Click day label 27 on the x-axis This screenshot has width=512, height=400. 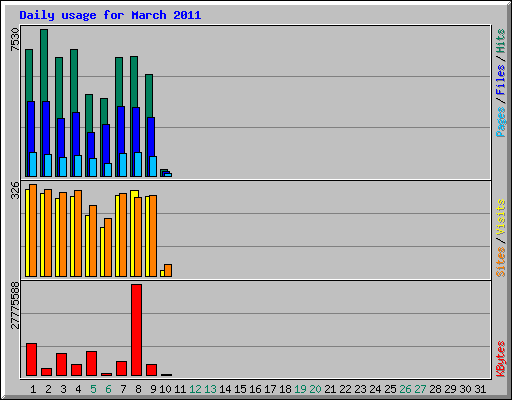click(420, 389)
